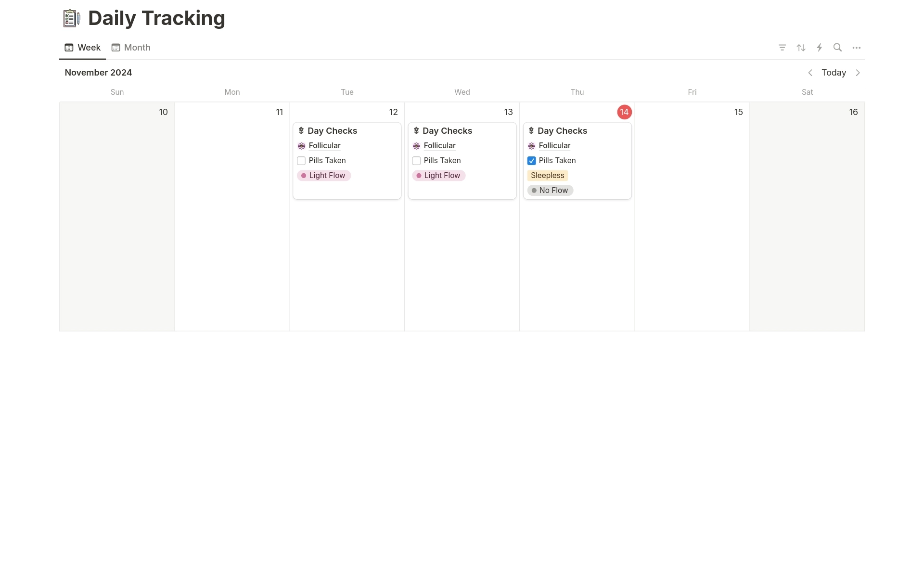The height and width of the screenshot is (577, 924).
Task: Click the more options ellipsis icon
Action: (x=857, y=47)
